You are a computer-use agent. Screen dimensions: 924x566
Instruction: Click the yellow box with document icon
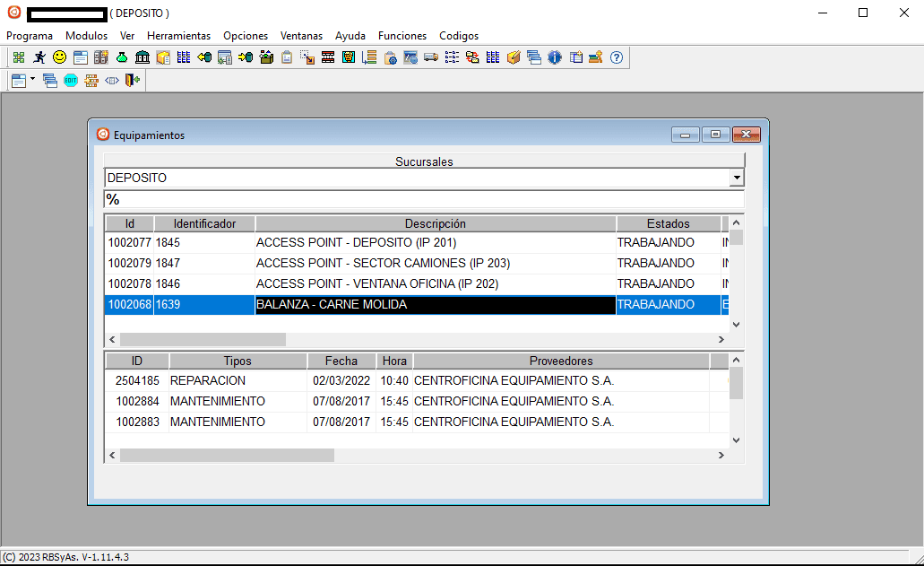(163, 57)
